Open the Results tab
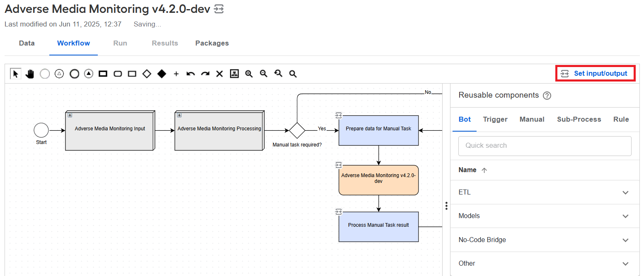Viewport: 644px width, 276px height. (165, 43)
